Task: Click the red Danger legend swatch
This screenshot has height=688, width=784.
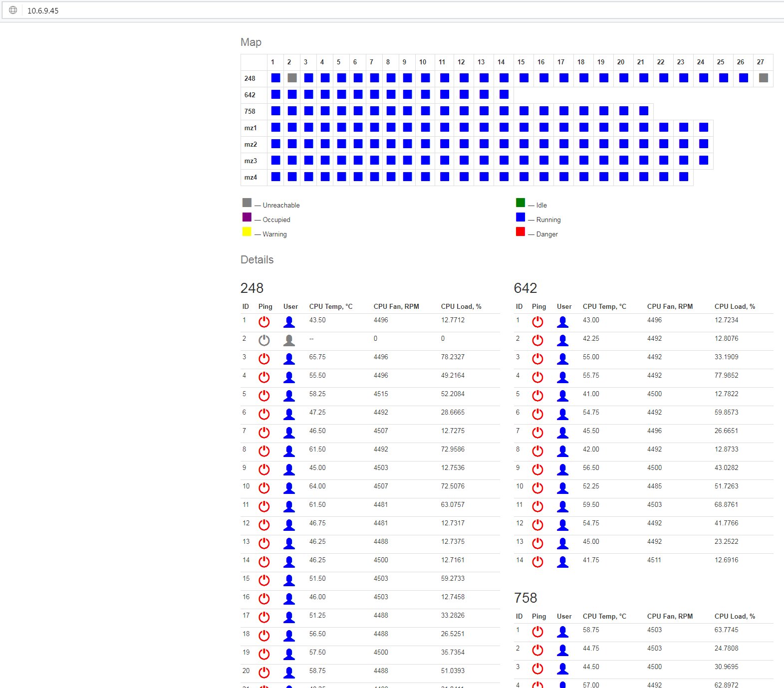Action: tap(521, 231)
